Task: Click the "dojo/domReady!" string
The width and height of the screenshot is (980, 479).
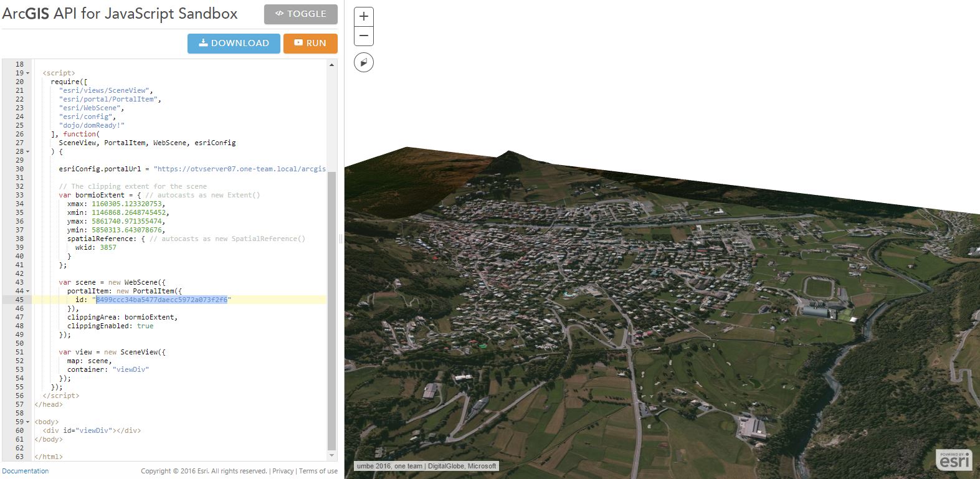Action: pyautogui.click(x=92, y=125)
